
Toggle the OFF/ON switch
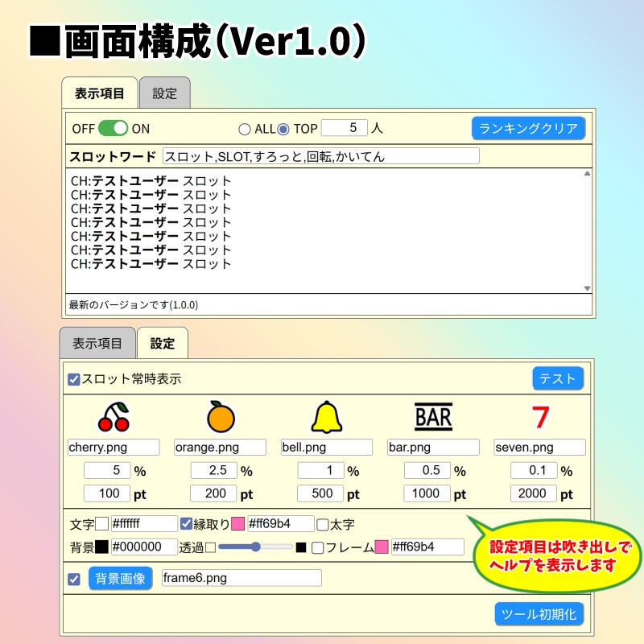click(x=113, y=127)
